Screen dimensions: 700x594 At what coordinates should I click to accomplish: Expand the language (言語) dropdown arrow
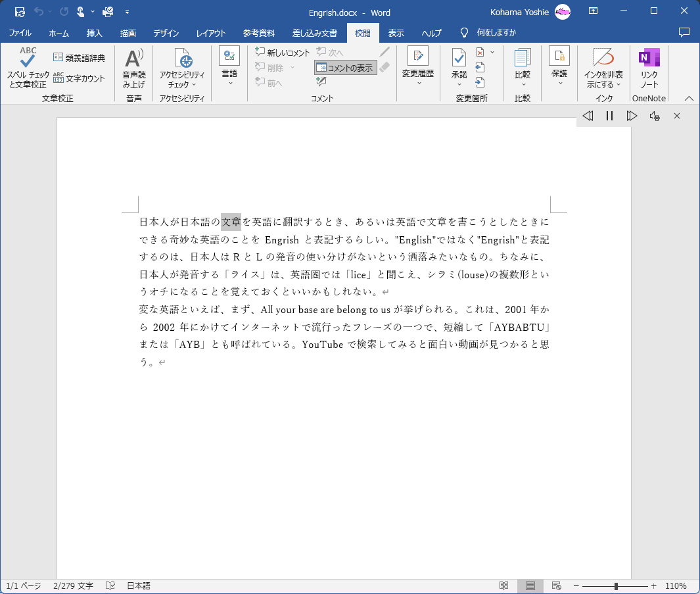tap(230, 83)
